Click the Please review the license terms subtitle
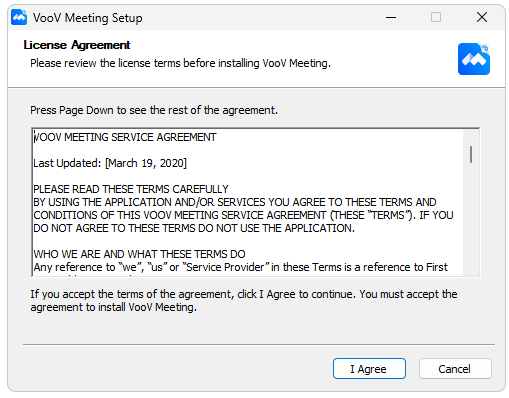This screenshot has height=398, width=509. click(x=180, y=63)
